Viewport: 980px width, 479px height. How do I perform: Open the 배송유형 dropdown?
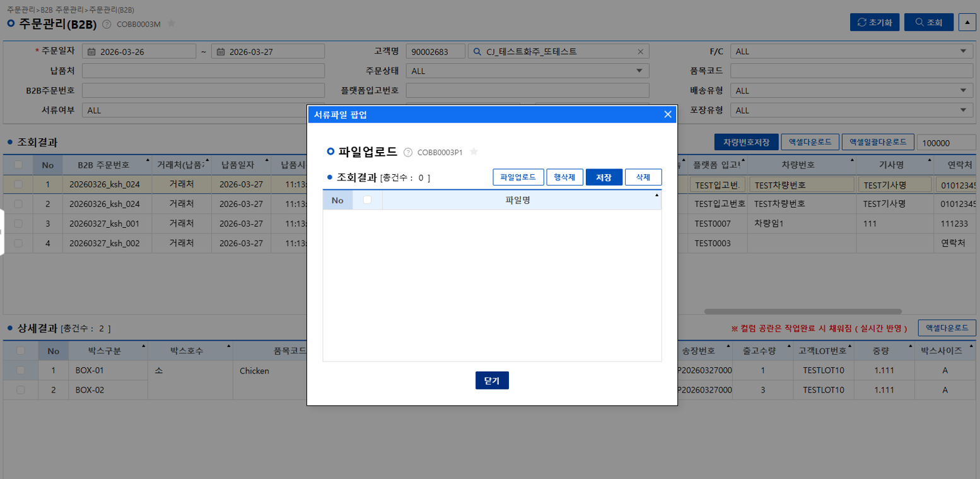[x=852, y=90]
